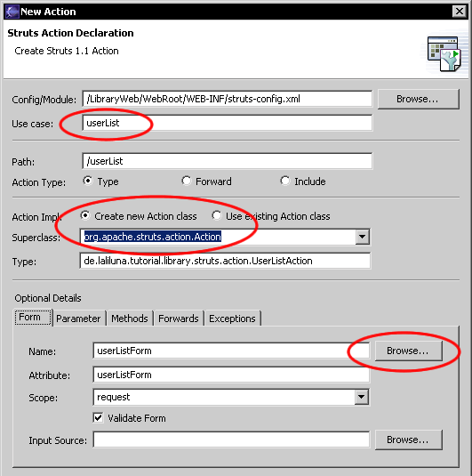Browse for the Input Source

pos(408,440)
